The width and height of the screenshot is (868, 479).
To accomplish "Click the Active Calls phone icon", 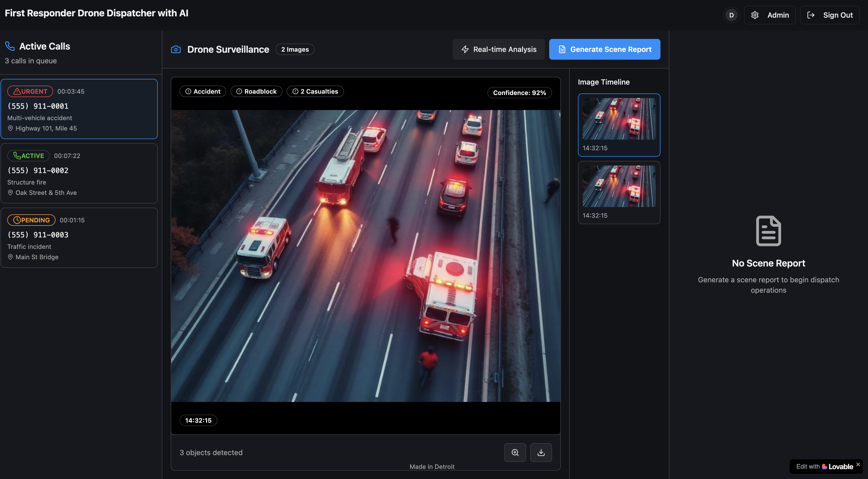I will (x=10, y=46).
